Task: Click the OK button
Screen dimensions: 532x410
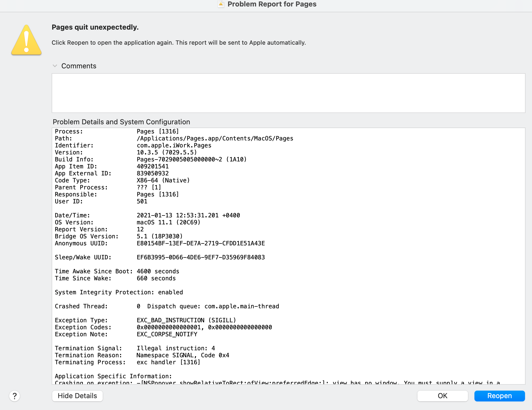Action: [442, 396]
